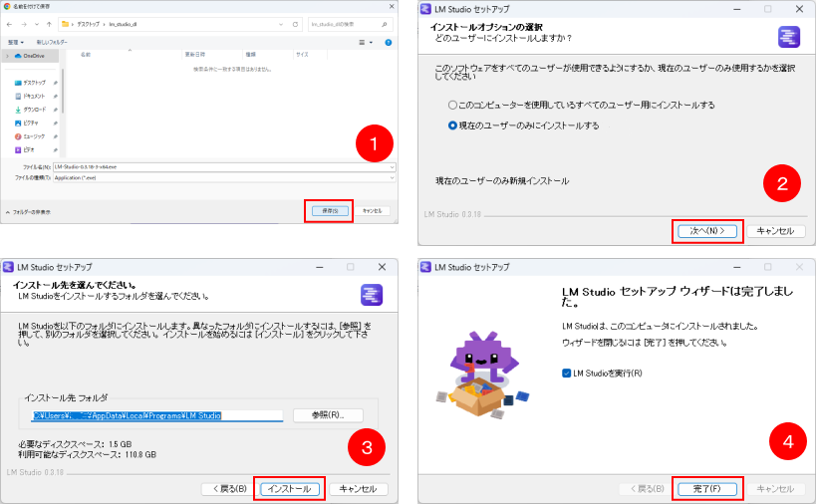
Task: Create a folder with 新しいフォルダー
Action: coord(52,42)
